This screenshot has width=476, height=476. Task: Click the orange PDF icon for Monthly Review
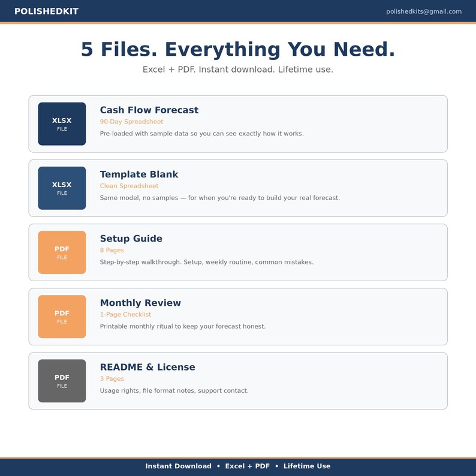(62, 317)
